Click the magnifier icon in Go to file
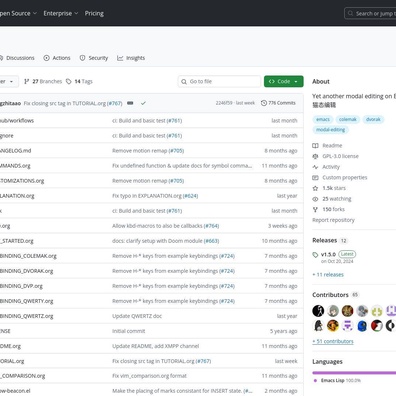Screen dimensions: 396x396 click(x=184, y=81)
